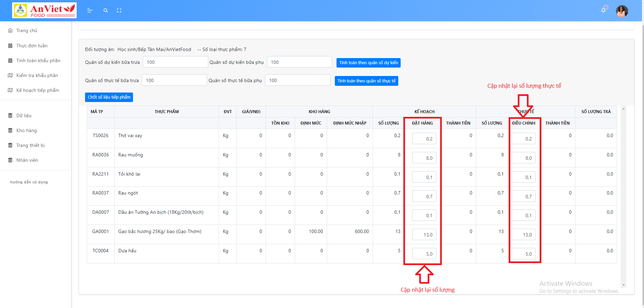Click the Tính toán theo quân số dự kiến button
Screen dimensions: 644x308
pos(368,62)
